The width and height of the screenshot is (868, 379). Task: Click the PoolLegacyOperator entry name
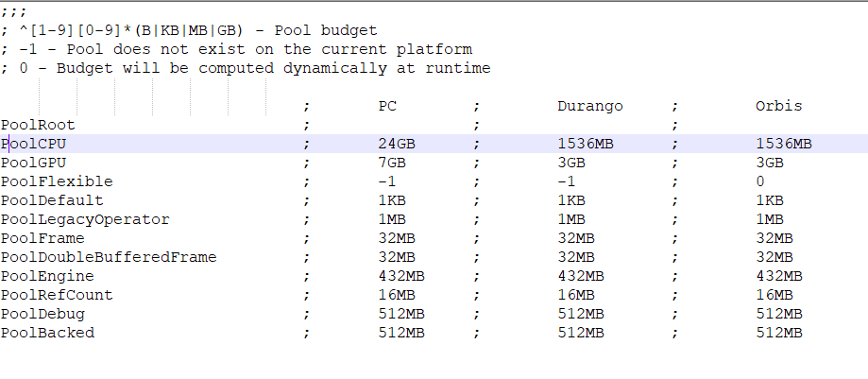click(x=85, y=219)
